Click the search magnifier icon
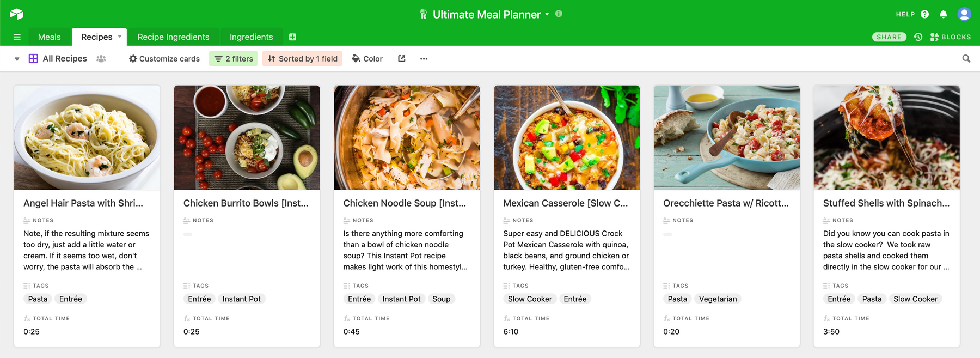 pyautogui.click(x=966, y=59)
